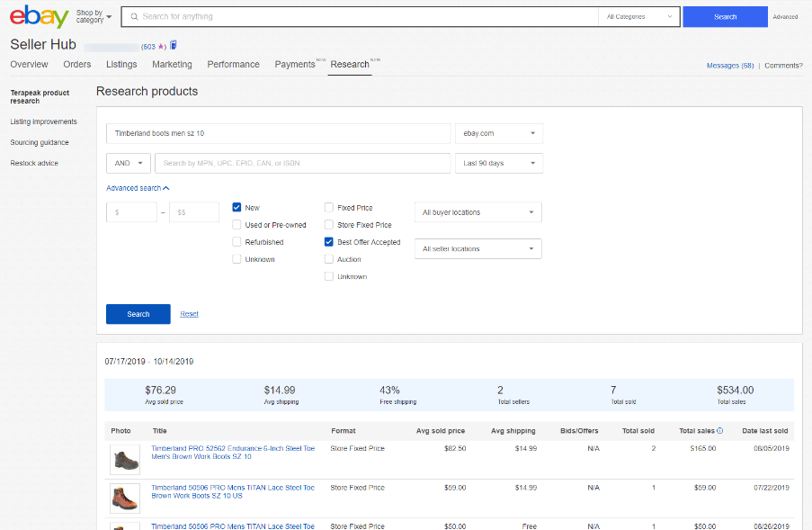Change the AND search operator dropdown
The width and height of the screenshot is (812, 530).
pos(127,163)
